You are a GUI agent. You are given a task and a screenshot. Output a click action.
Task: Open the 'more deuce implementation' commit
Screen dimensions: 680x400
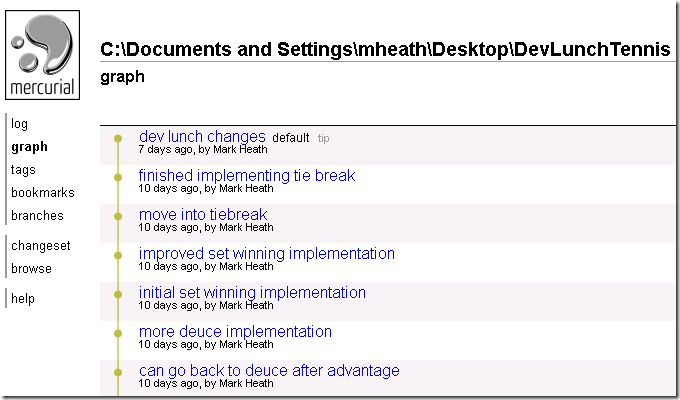235,332
